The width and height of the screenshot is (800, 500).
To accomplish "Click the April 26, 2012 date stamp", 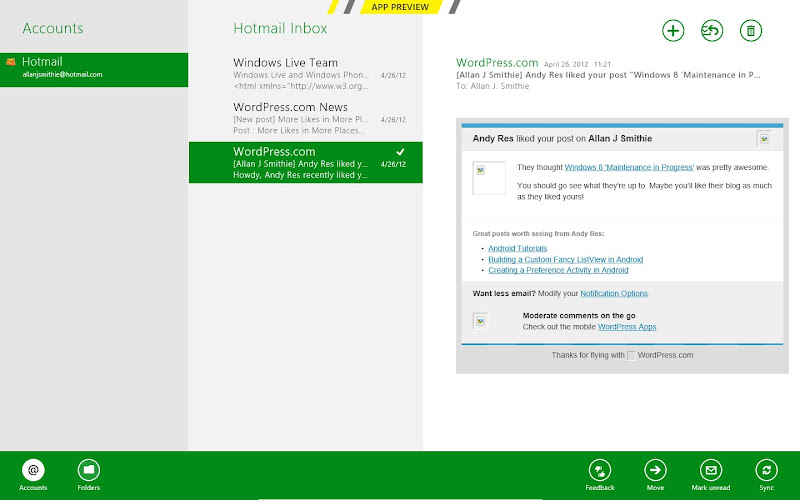I will coord(566,64).
